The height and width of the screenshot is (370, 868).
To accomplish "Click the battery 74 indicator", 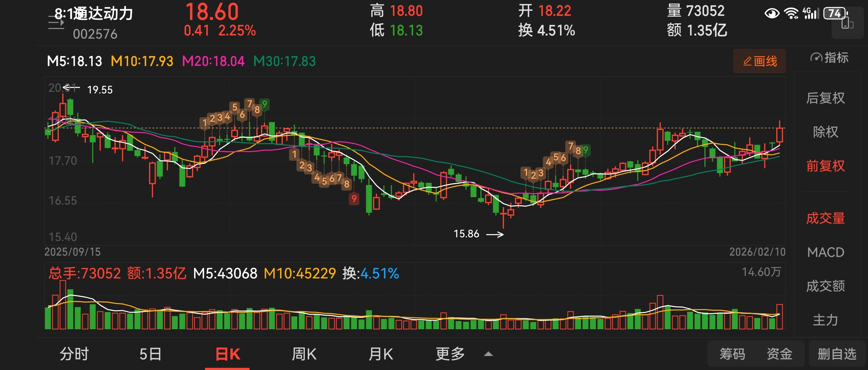I will click(835, 13).
